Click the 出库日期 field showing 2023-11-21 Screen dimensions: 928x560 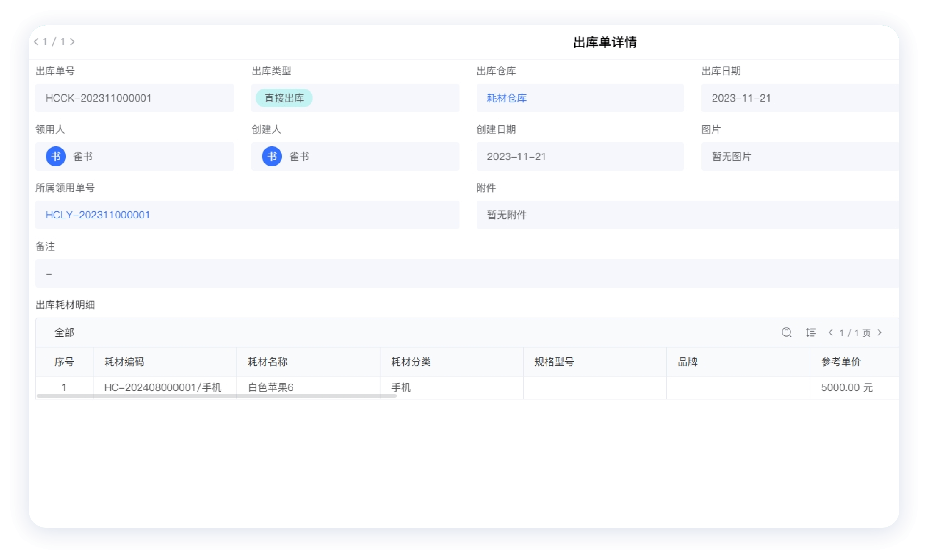800,98
